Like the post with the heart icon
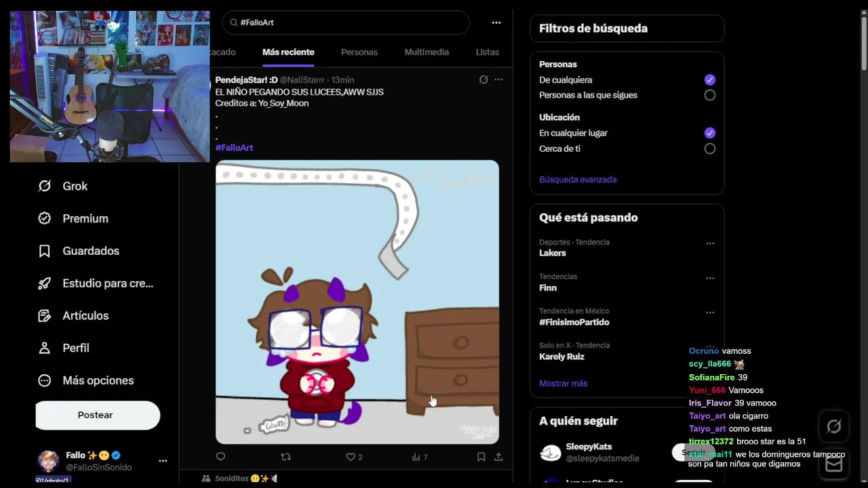The width and height of the screenshot is (868, 488). click(x=351, y=457)
